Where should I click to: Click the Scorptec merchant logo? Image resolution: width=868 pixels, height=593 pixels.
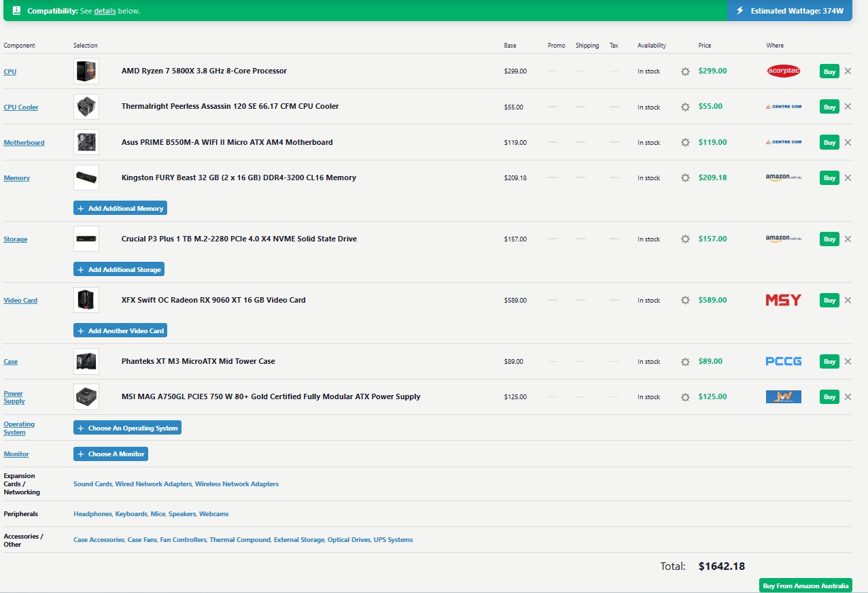783,71
